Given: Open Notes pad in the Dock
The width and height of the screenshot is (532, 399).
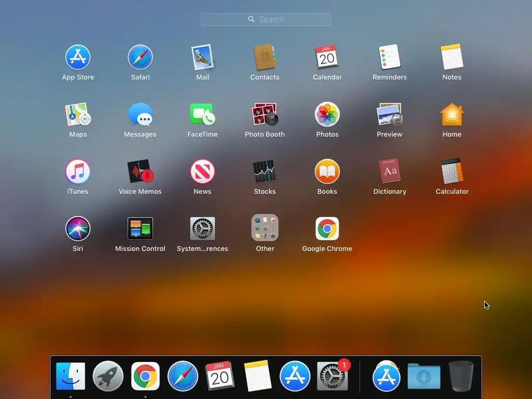Looking at the screenshot, I should [258, 375].
